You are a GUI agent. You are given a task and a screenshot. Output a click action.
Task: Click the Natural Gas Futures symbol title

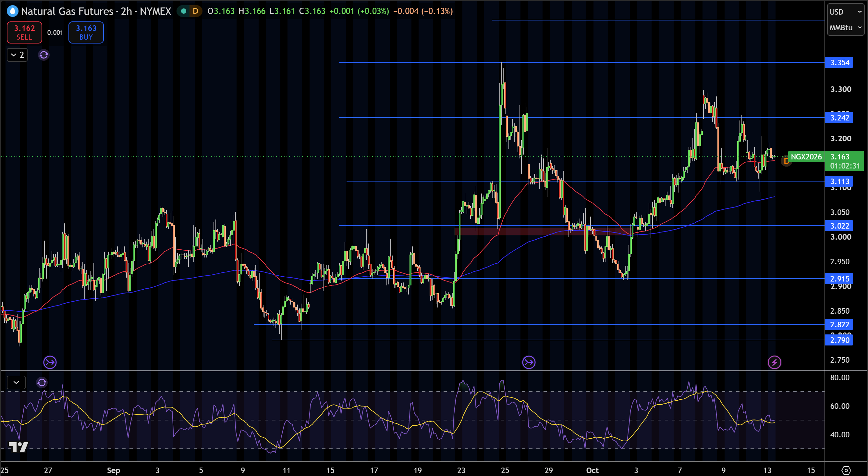[x=67, y=11]
